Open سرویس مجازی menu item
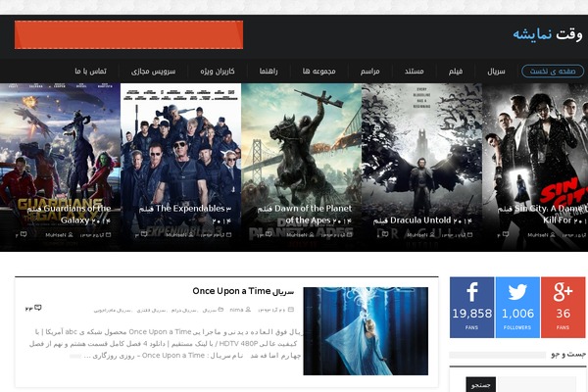Image resolution: width=588 pixels, height=392 pixels. coord(154,71)
